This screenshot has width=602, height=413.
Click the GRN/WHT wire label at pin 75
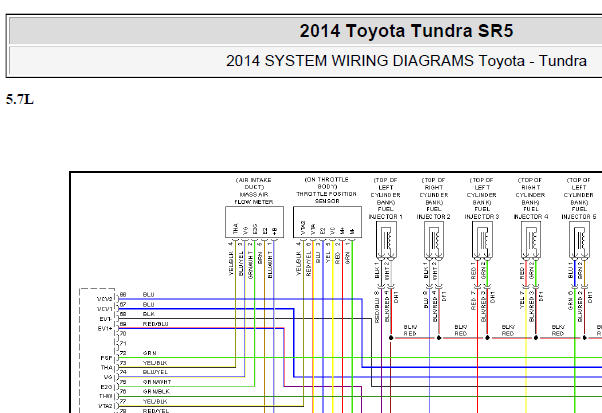pos(157,382)
